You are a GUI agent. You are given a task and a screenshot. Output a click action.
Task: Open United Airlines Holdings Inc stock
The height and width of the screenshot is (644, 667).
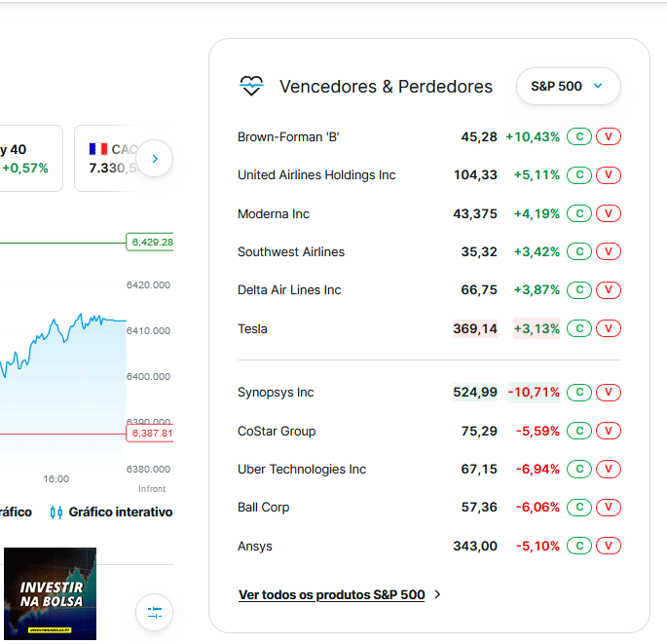click(x=316, y=175)
